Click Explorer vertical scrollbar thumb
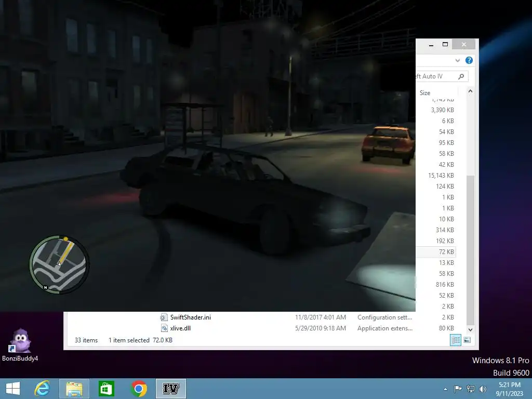This screenshot has width=532, height=399. point(470,250)
